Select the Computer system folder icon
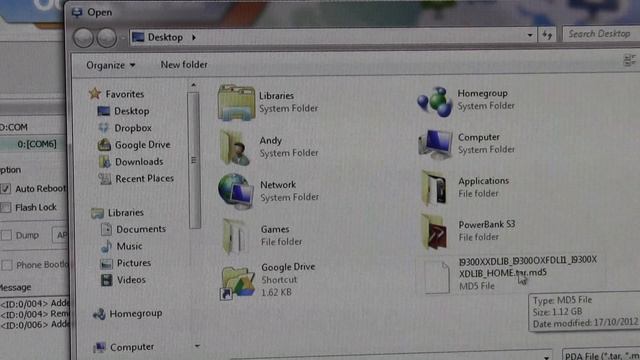This screenshot has width=640, height=360. pyautogui.click(x=435, y=144)
